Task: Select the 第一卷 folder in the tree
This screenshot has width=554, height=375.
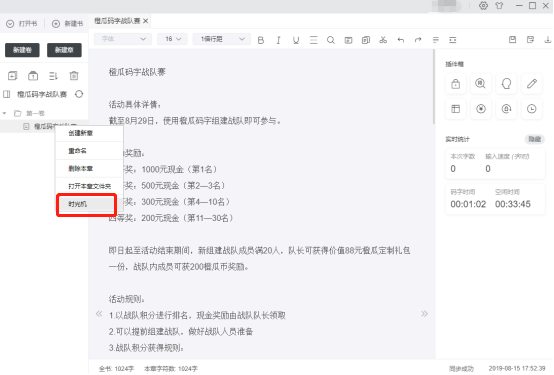Action: coord(35,113)
